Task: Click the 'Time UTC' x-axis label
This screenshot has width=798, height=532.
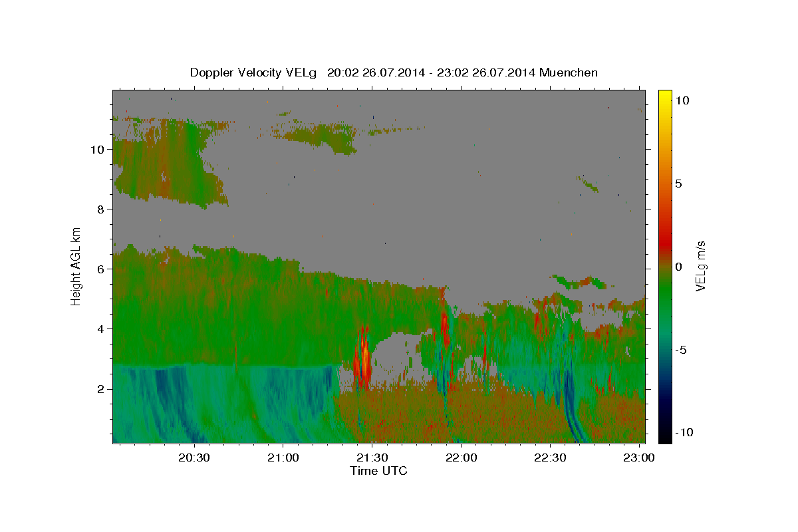Action: click(378, 471)
